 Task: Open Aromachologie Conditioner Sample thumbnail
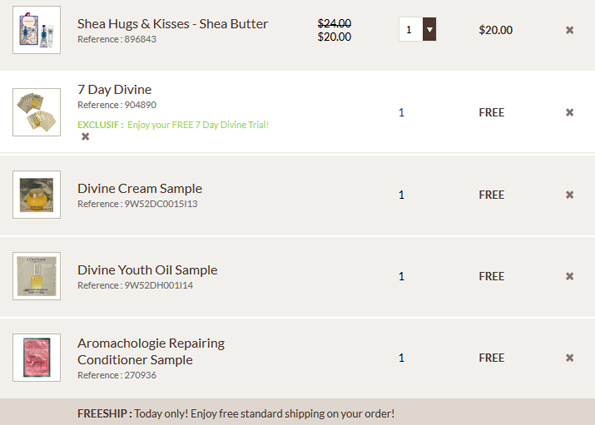point(36,357)
